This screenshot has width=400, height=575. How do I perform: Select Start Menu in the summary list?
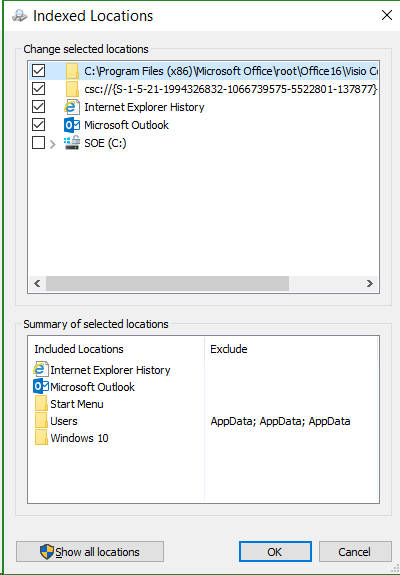tap(77, 404)
